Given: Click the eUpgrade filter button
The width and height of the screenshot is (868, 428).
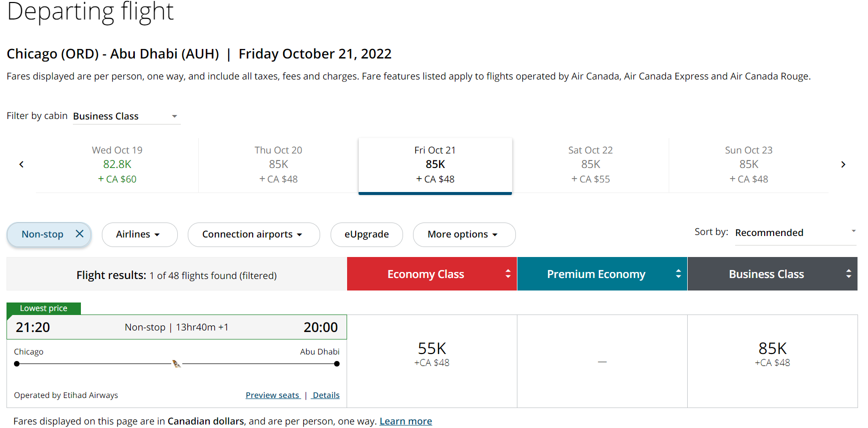Looking at the screenshot, I should click(367, 234).
